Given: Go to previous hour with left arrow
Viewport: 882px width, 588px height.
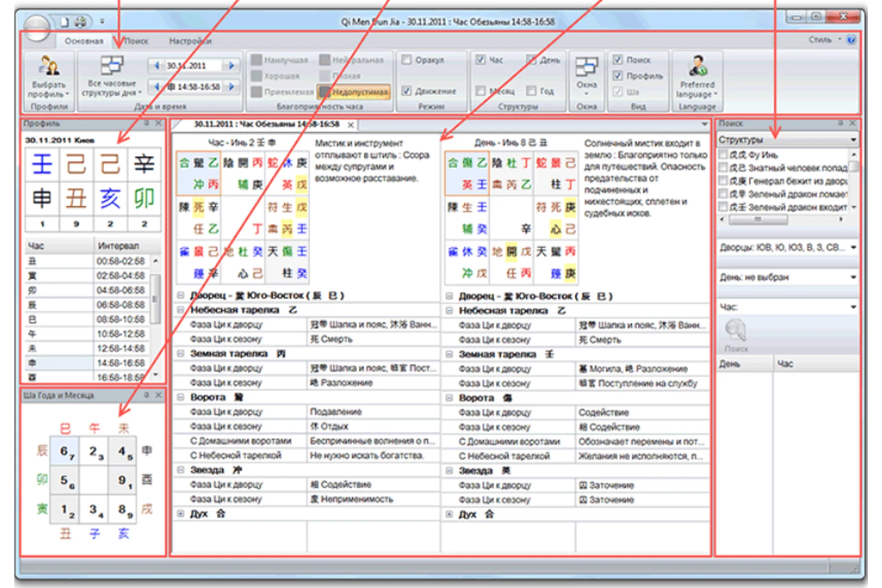Looking at the screenshot, I should (157, 86).
